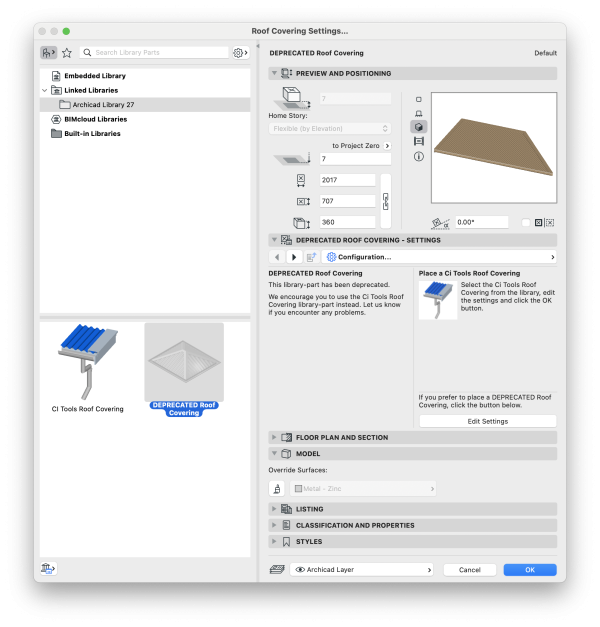Image resolution: width=600 pixels, height=627 pixels.
Task: Go to next settings page arrow
Action: click(294, 257)
